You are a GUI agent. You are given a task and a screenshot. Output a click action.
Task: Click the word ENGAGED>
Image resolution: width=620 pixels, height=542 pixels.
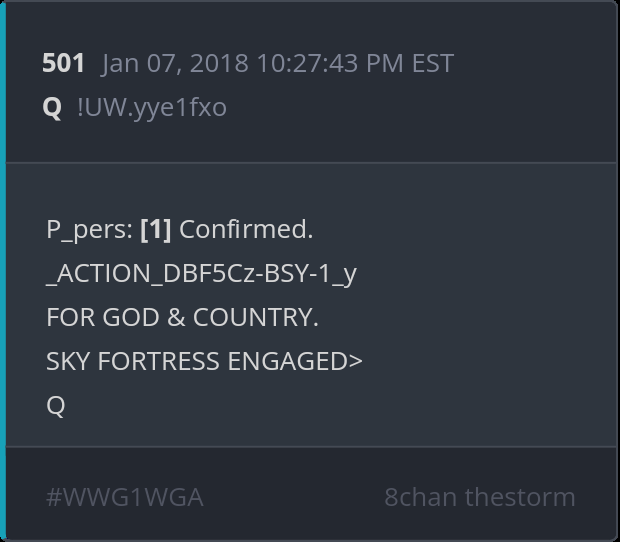pos(295,361)
